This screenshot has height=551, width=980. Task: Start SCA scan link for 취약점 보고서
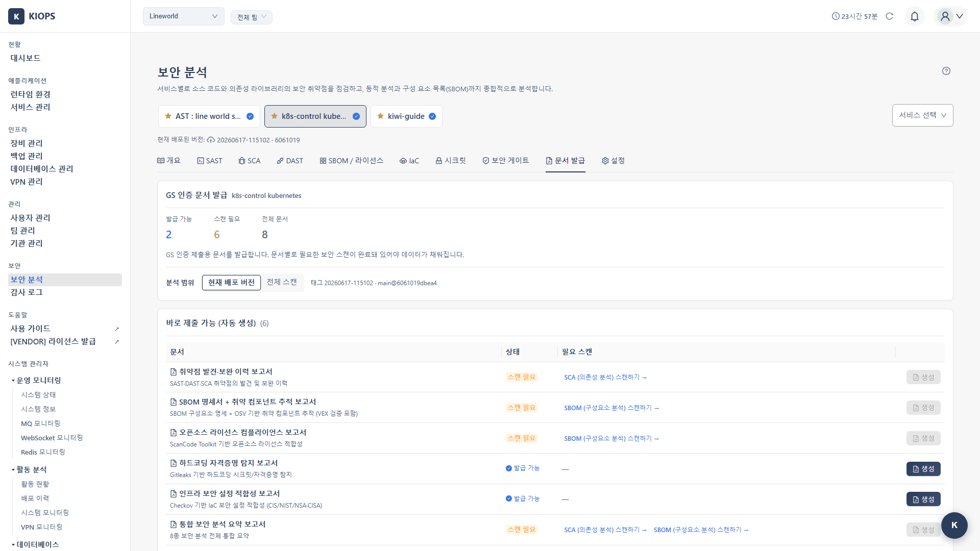605,378
